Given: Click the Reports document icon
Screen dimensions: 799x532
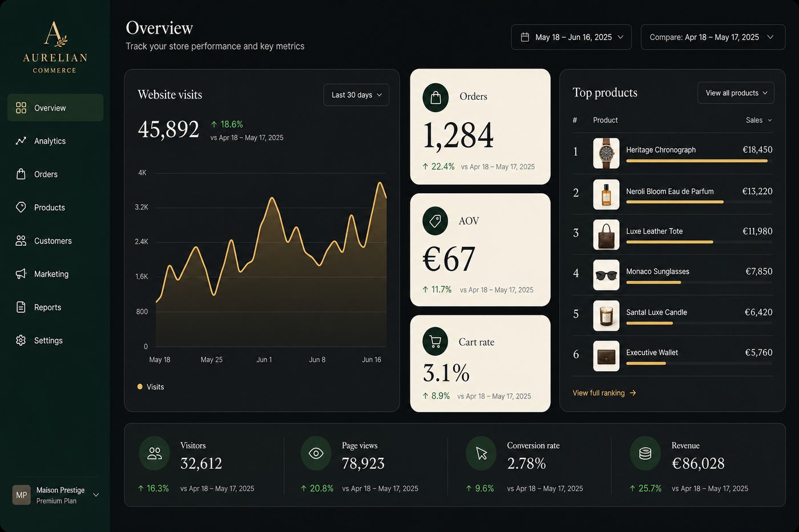Looking at the screenshot, I should tap(21, 307).
